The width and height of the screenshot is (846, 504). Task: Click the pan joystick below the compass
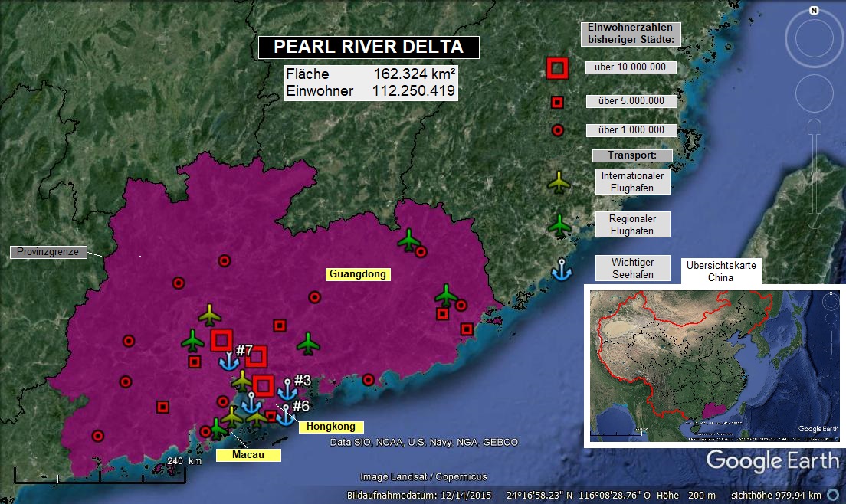point(813,93)
